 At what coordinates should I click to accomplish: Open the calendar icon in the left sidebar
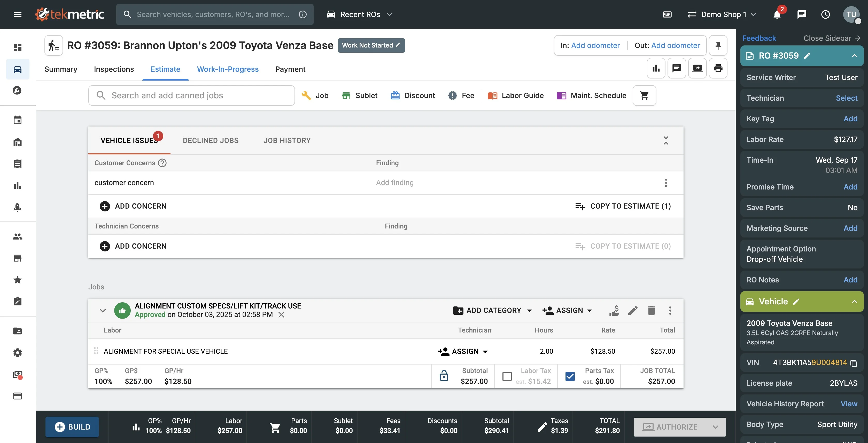(x=18, y=120)
